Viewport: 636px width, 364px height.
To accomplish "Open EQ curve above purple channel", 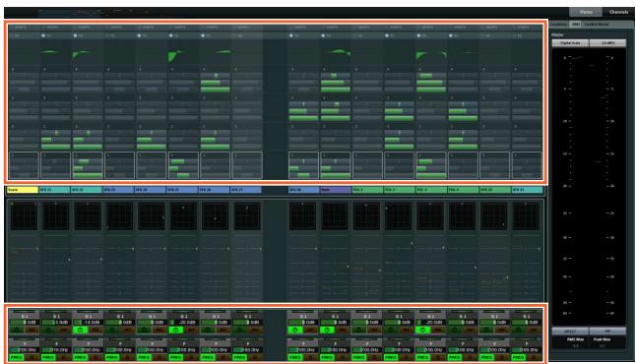I will click(335, 54).
